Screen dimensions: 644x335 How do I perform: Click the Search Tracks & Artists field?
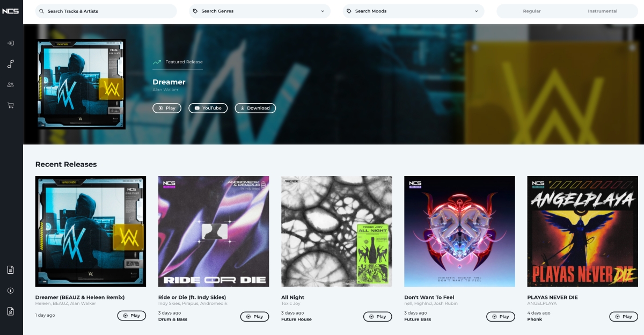pyautogui.click(x=106, y=11)
